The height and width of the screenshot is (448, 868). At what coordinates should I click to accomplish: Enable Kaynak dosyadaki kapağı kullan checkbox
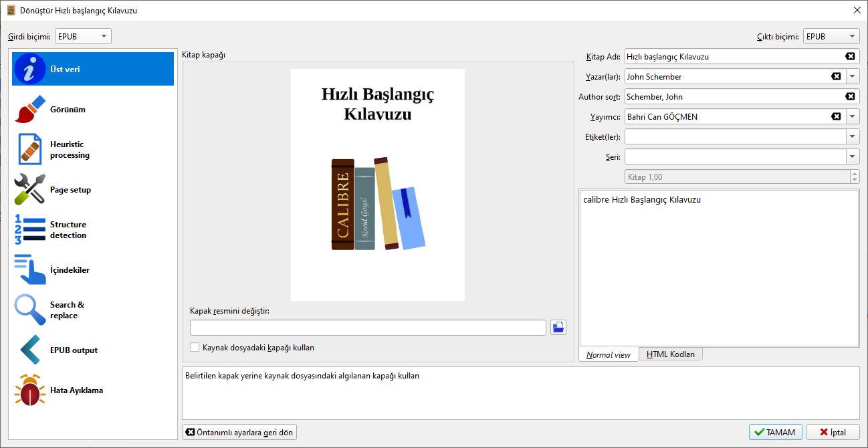(x=195, y=348)
